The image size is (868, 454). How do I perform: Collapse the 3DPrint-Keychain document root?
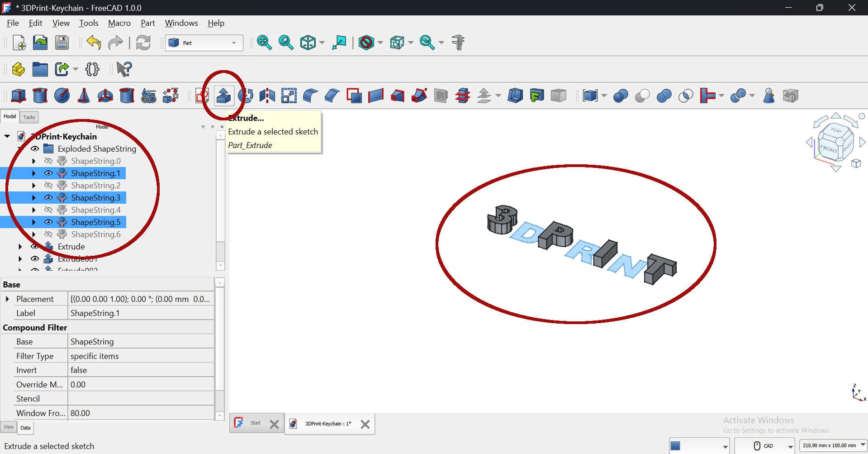coord(7,136)
